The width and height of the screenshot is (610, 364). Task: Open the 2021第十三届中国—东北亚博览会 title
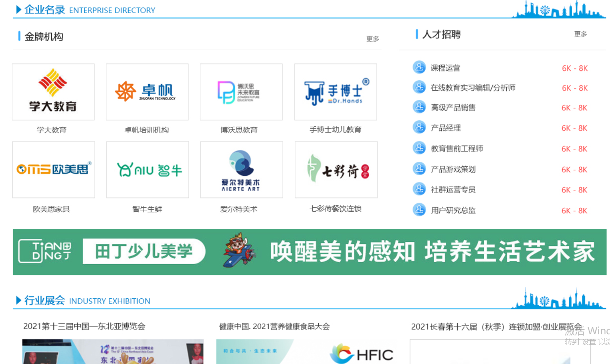pyautogui.click(x=84, y=326)
